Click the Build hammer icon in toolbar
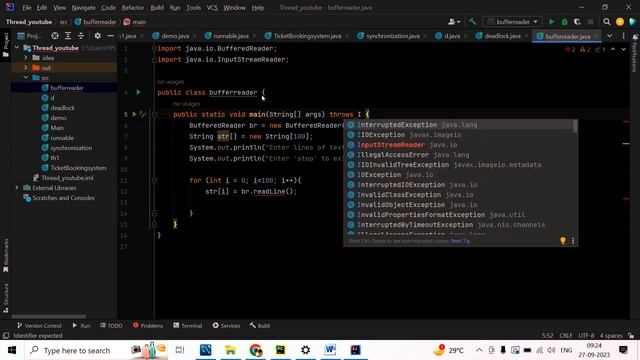The image size is (640, 360). 473,22
